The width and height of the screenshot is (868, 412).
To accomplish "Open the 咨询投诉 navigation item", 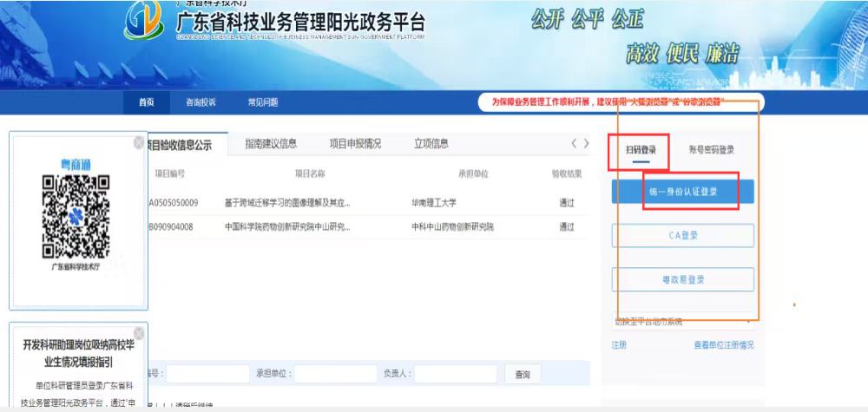I will 201,102.
